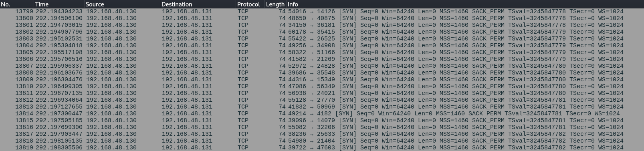
Task: Select packet number 13802
Action: [322, 32]
